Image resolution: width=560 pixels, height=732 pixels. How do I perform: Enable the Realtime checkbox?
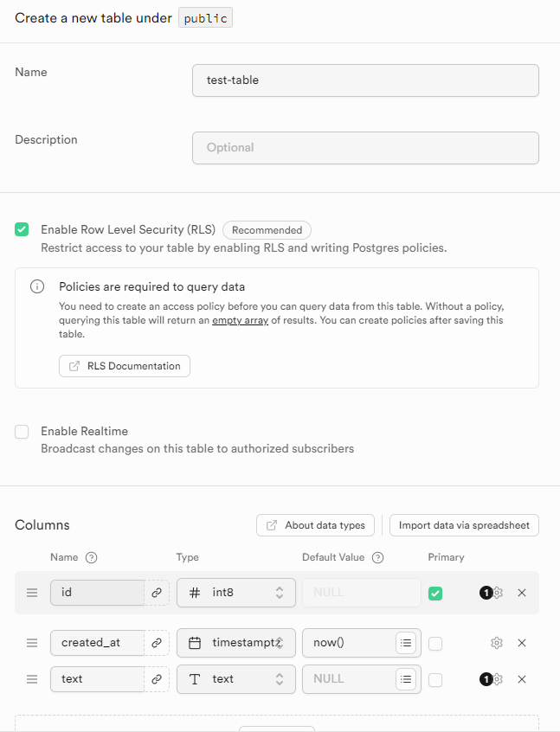[22, 431]
